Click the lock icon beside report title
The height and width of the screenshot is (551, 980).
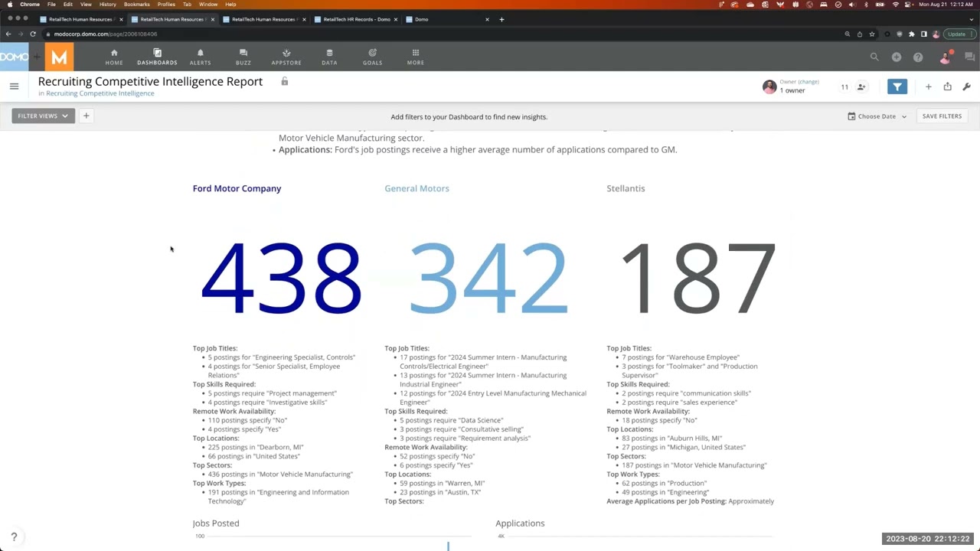(x=285, y=81)
